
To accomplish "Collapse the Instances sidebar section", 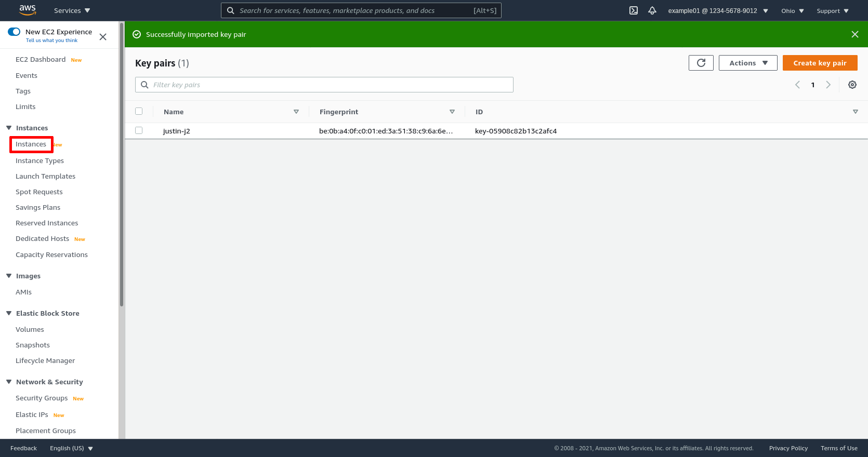I will pos(9,128).
